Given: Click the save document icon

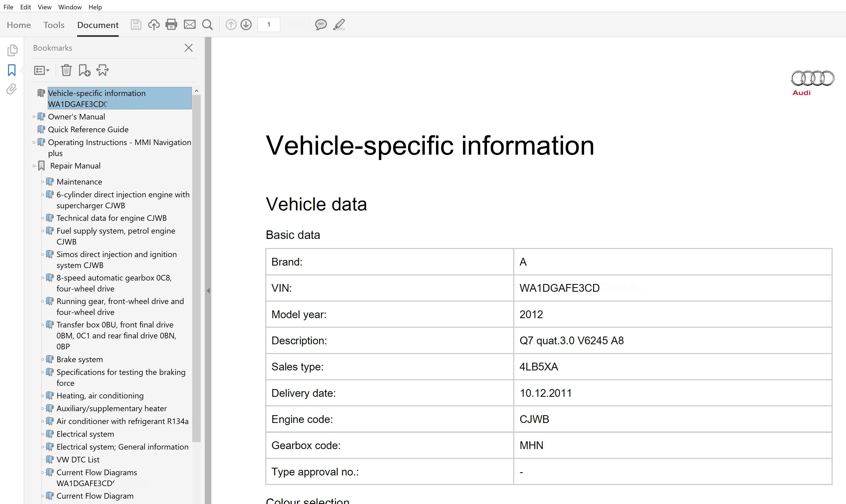Looking at the screenshot, I should (x=135, y=25).
